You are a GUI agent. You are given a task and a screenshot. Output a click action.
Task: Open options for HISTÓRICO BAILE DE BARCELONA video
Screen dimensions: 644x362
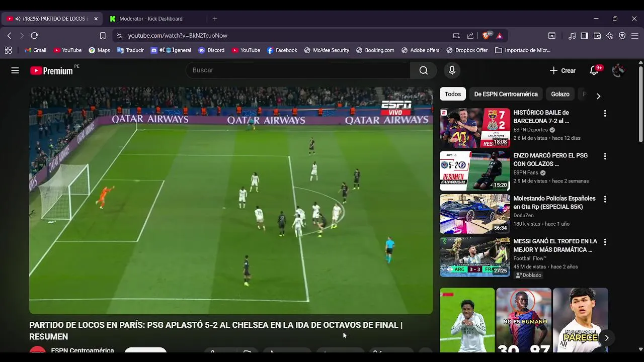tap(605, 114)
